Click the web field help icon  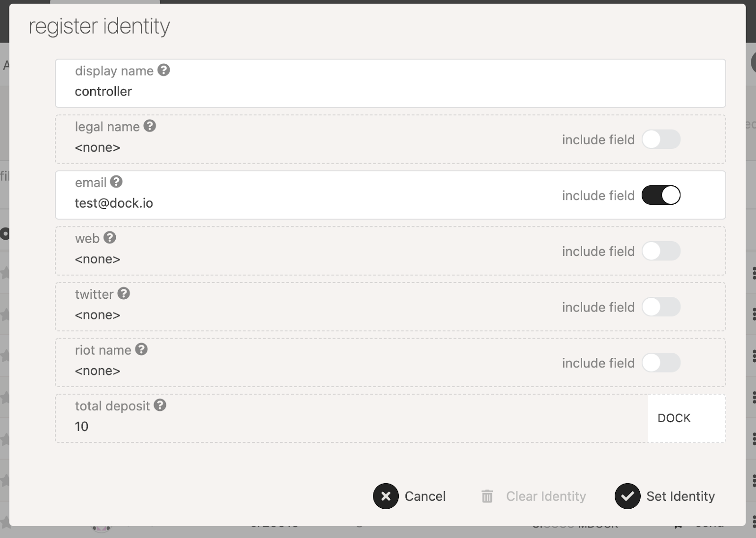(x=110, y=237)
